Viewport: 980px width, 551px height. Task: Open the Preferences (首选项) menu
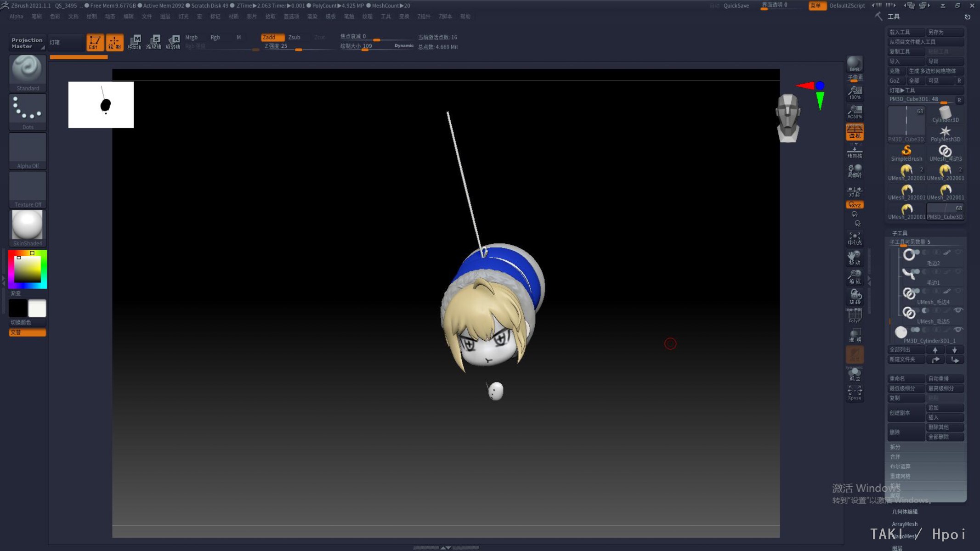click(291, 16)
